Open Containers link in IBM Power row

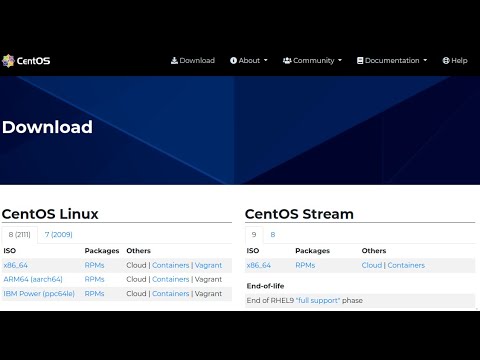click(171, 294)
